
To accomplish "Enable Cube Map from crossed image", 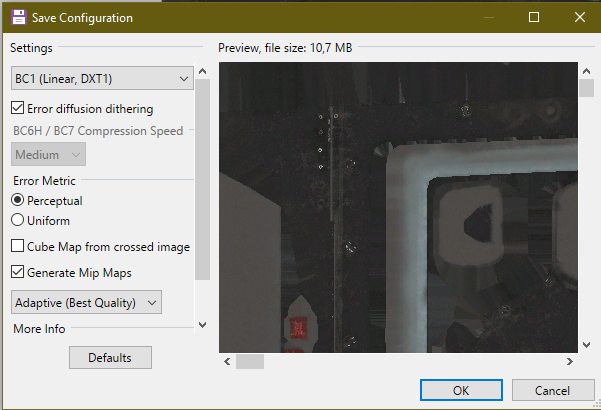I will click(x=17, y=246).
